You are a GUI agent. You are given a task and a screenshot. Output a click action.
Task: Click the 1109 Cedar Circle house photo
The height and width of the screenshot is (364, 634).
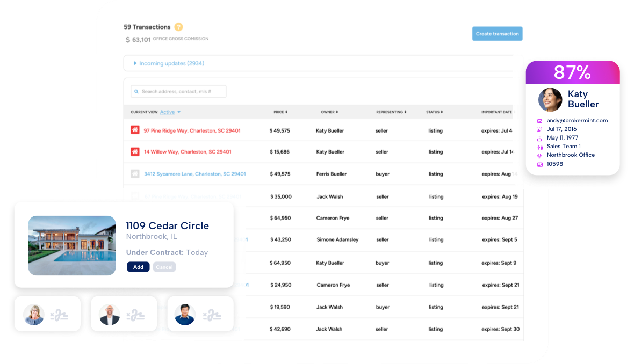(71, 245)
